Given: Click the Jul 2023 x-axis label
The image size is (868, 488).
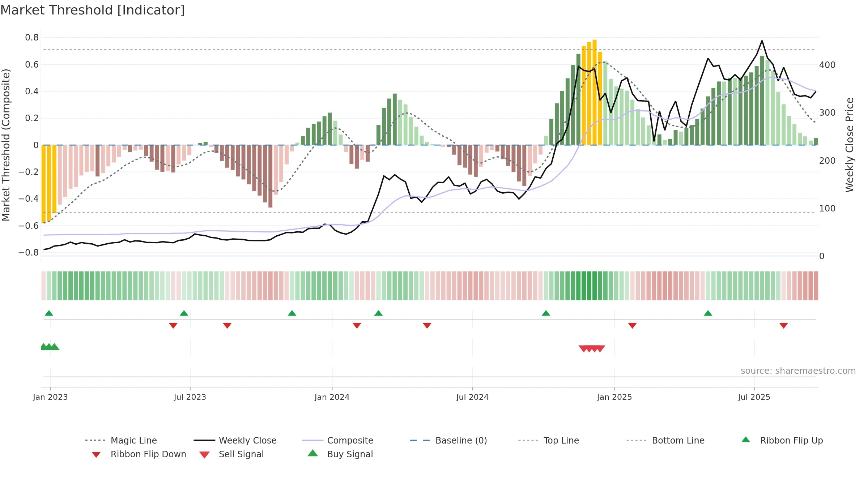Looking at the screenshot, I should [190, 397].
